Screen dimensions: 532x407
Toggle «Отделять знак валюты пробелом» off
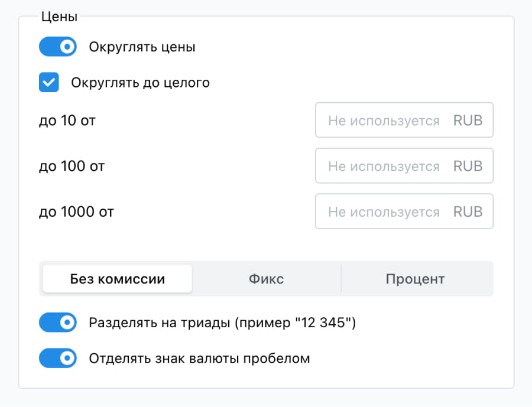57,358
